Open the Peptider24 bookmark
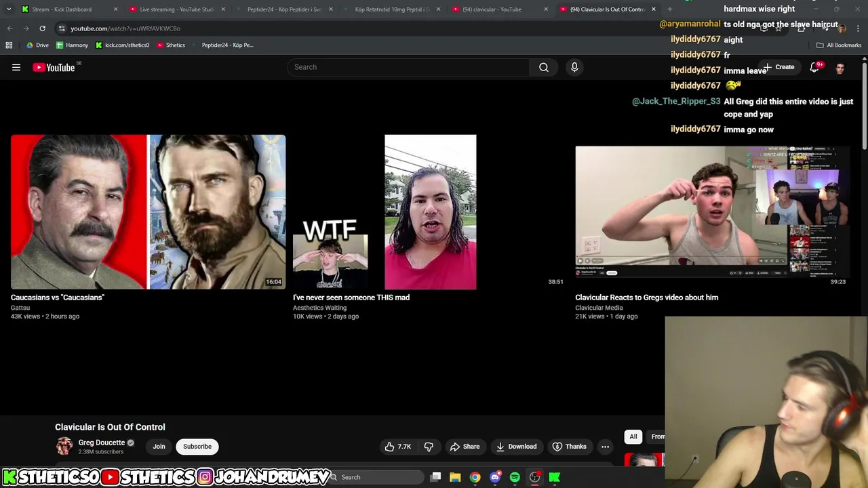 click(222, 45)
